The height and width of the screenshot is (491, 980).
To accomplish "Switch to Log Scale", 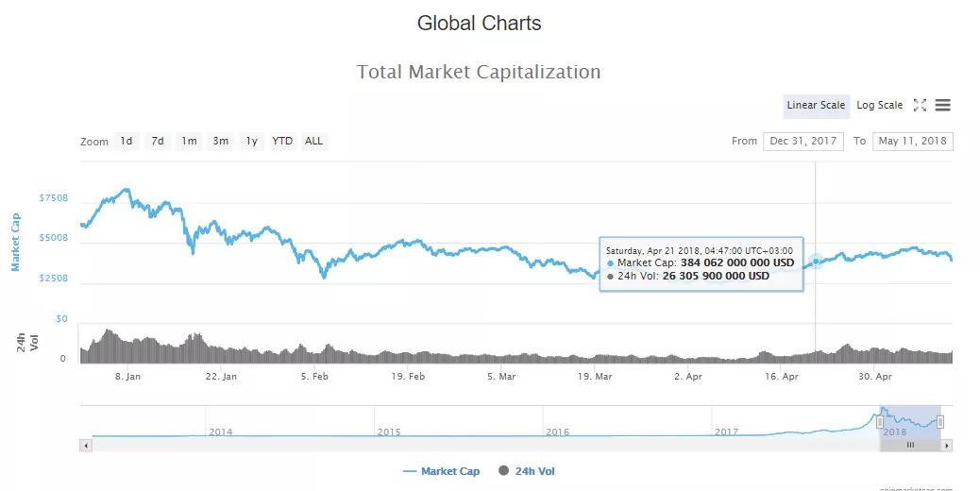I will pyautogui.click(x=879, y=106).
